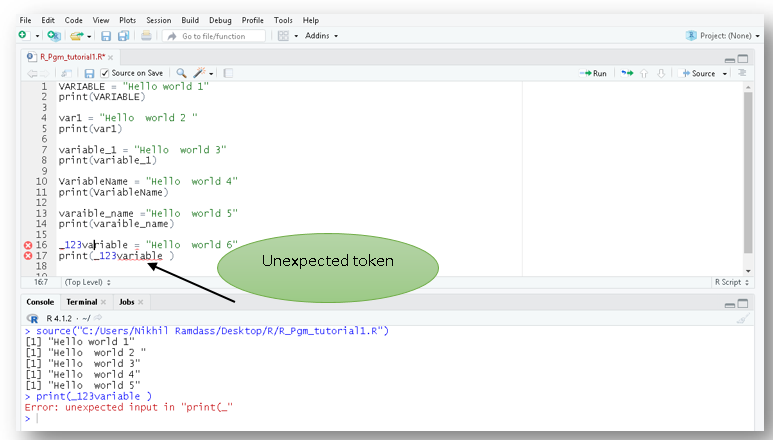Click the error marker on line 16

point(27,245)
